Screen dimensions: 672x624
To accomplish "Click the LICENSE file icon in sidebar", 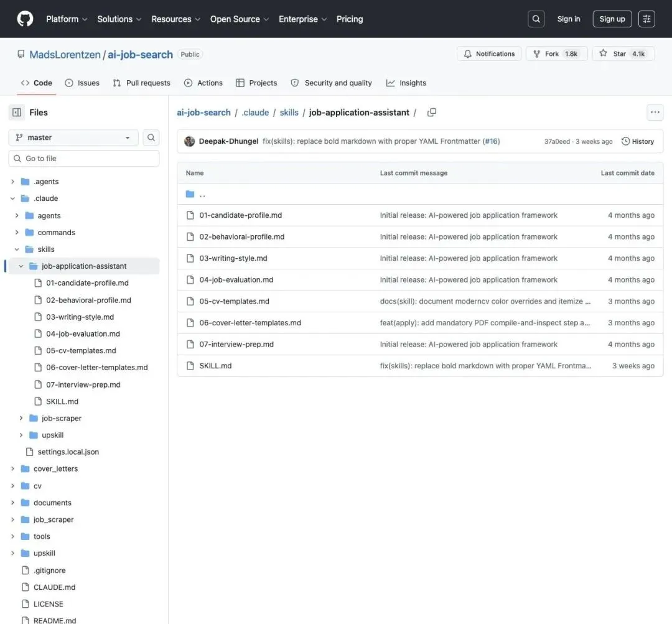I will pyautogui.click(x=26, y=604).
